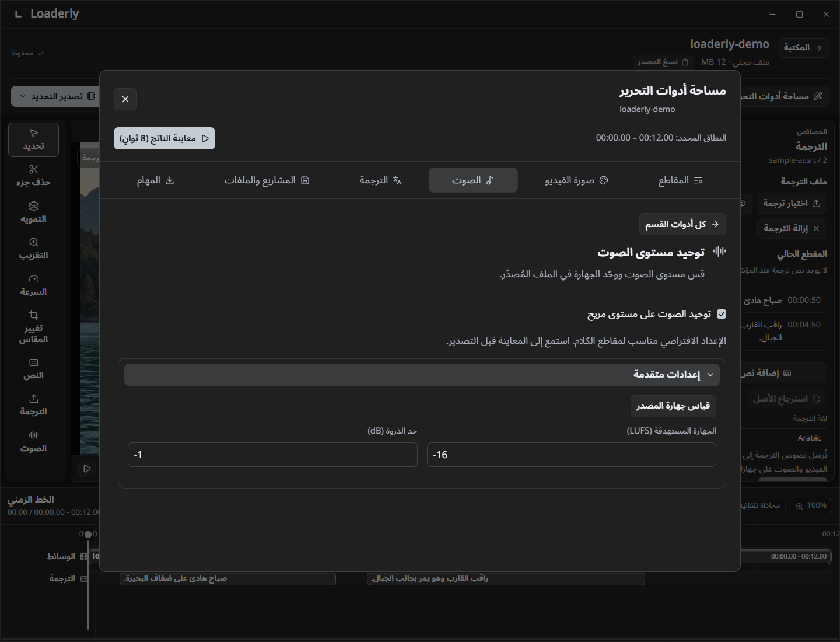Viewport: 840px width, 642px height.
Task: Select the التمويه blur tool
Action: tap(33, 212)
